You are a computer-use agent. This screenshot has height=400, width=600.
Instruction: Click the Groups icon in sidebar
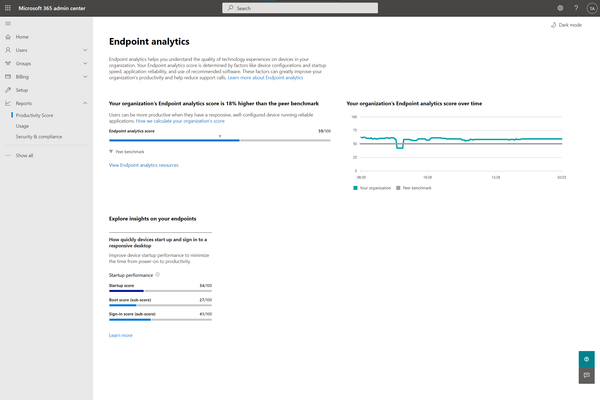coord(8,63)
